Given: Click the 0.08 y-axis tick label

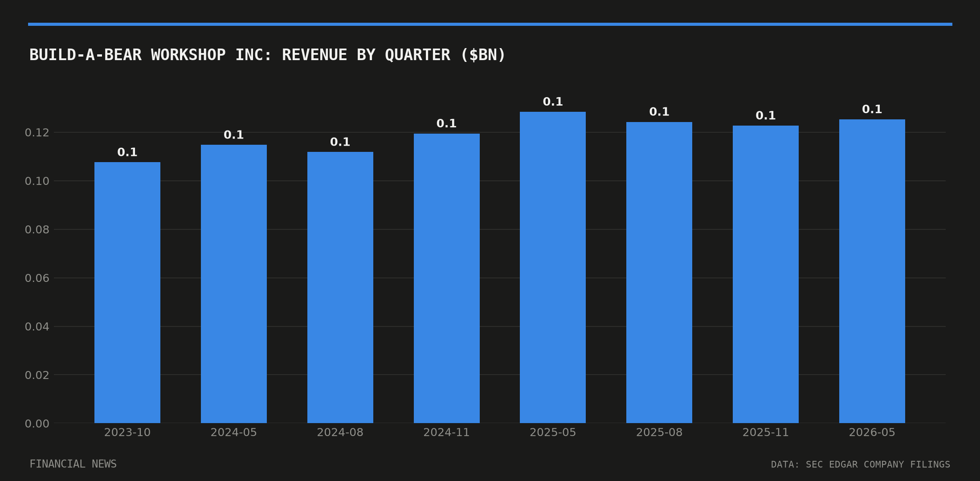Looking at the screenshot, I should click(x=37, y=230).
